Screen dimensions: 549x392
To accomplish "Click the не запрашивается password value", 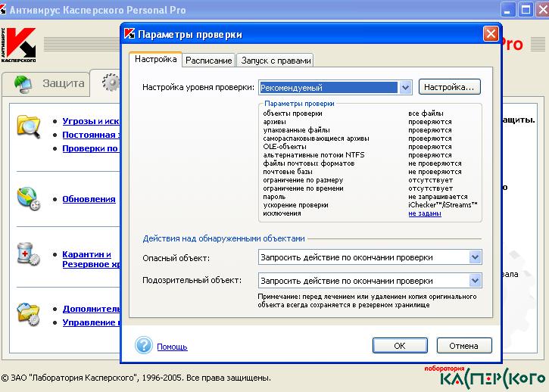I will pos(438,197).
